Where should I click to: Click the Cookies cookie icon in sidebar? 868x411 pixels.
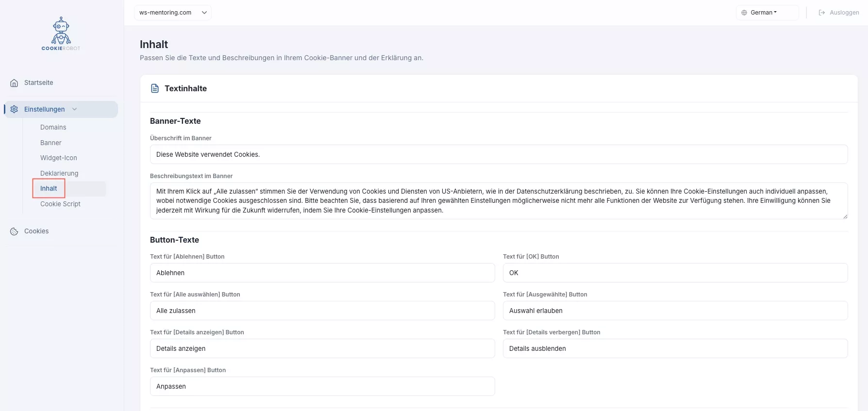tap(14, 231)
